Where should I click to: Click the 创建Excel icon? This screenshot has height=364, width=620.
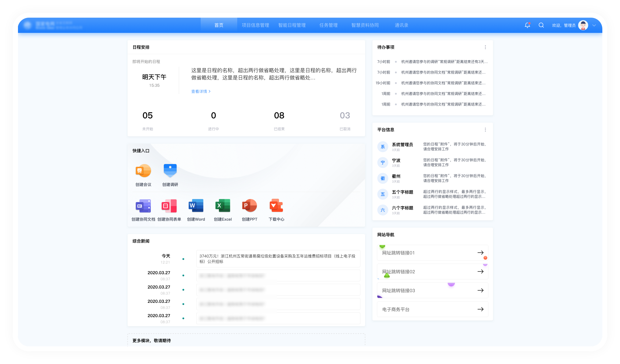pyautogui.click(x=223, y=206)
